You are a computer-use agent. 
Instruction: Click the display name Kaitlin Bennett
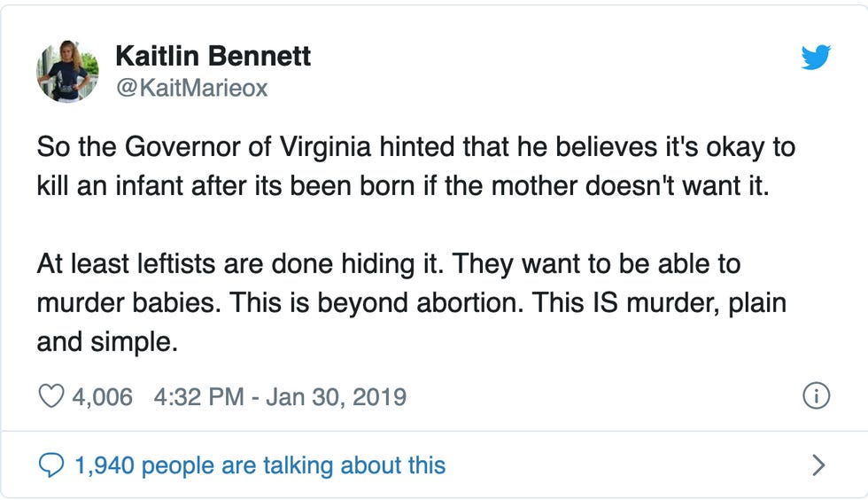213,57
